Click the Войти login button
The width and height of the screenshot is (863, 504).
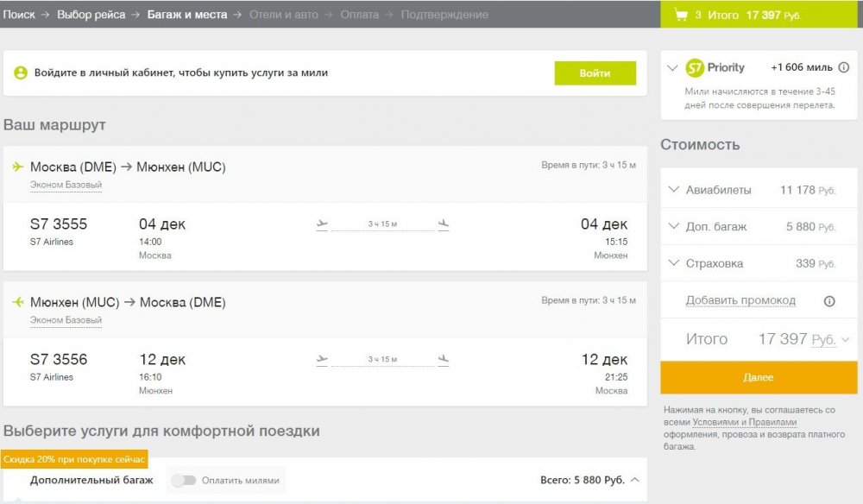(x=595, y=73)
